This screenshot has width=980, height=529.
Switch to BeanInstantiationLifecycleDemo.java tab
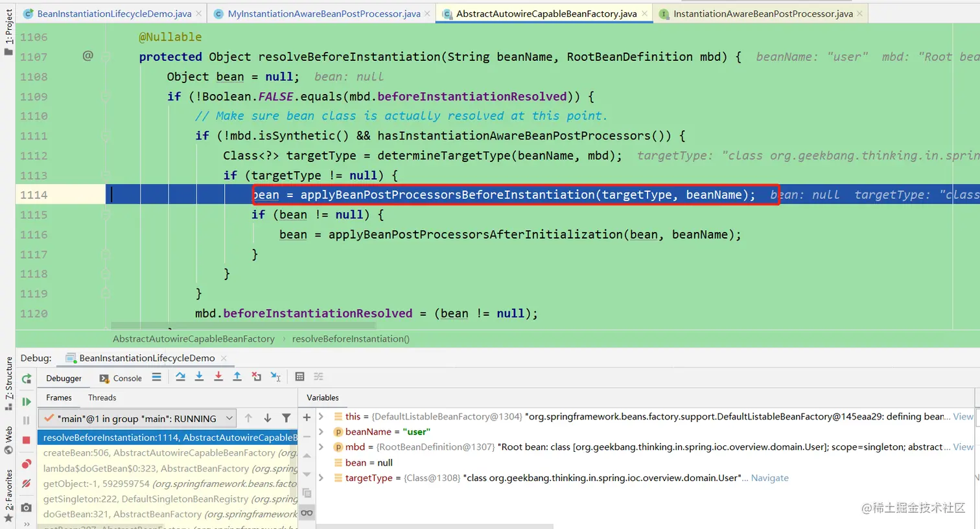[x=114, y=14]
